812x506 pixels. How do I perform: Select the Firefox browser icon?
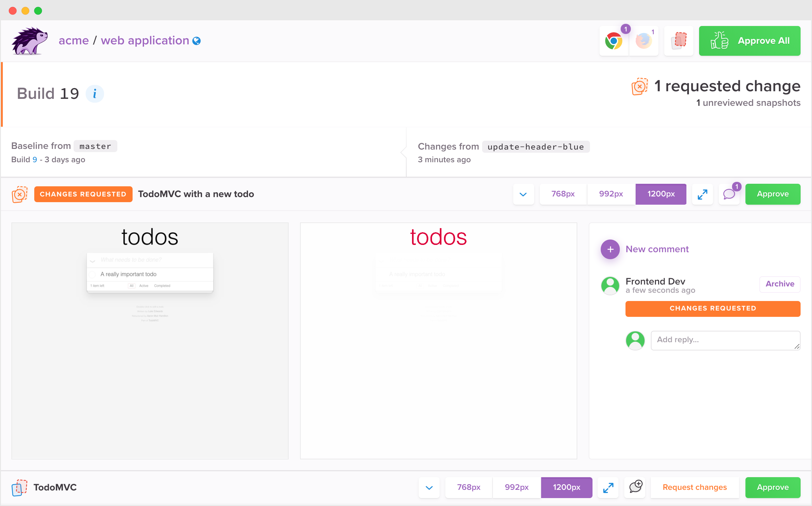pos(644,41)
